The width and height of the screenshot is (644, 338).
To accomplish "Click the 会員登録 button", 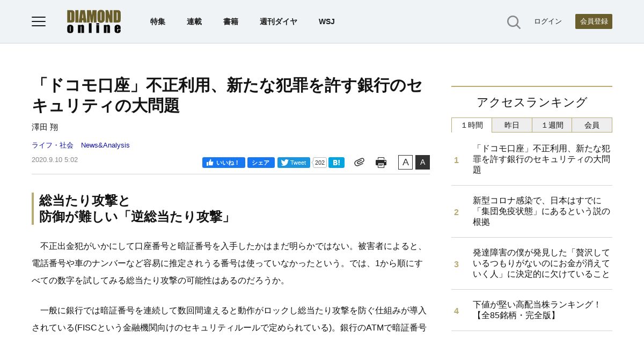I will click(x=594, y=21).
